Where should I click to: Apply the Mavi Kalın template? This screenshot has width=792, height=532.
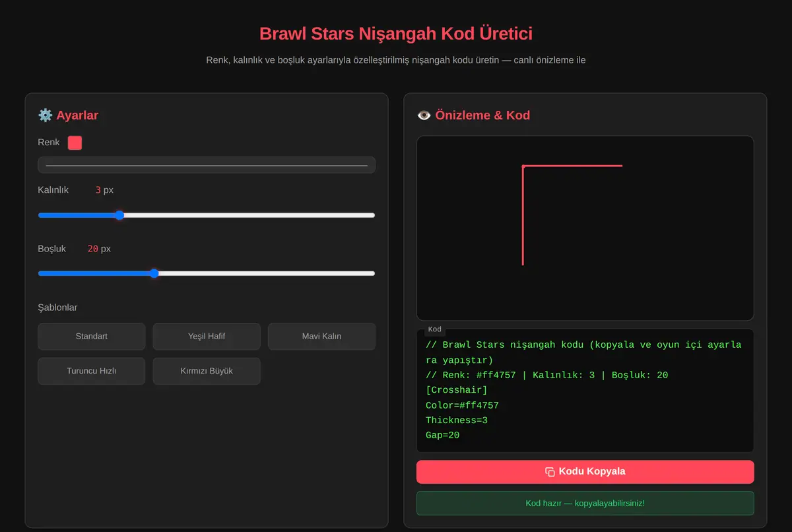click(321, 337)
